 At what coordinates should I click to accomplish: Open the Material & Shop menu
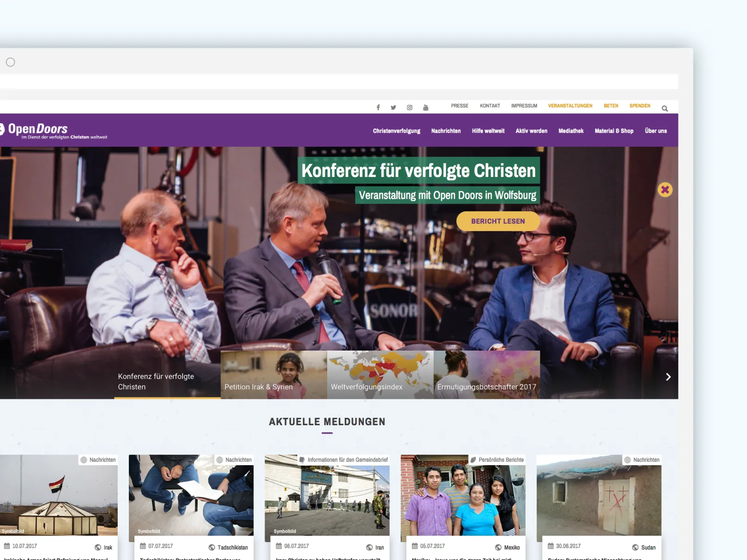614,131
